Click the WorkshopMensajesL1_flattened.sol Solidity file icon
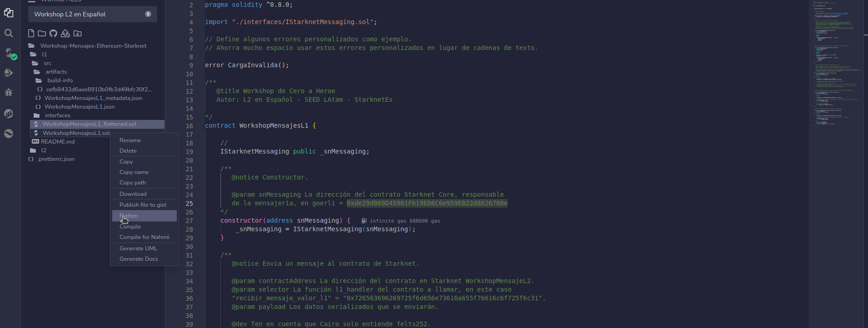This screenshot has width=868, height=328. 36,124
